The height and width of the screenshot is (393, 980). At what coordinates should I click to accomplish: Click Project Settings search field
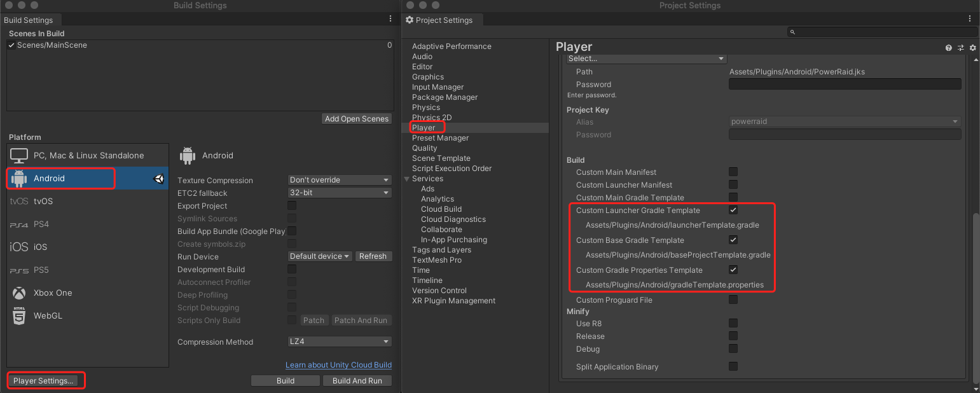pos(882,32)
